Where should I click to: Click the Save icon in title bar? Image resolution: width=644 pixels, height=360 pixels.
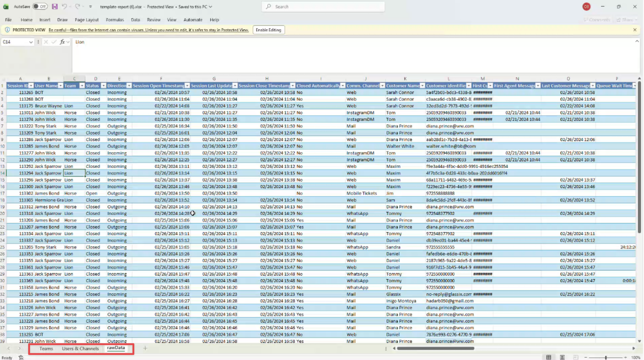click(x=54, y=6)
